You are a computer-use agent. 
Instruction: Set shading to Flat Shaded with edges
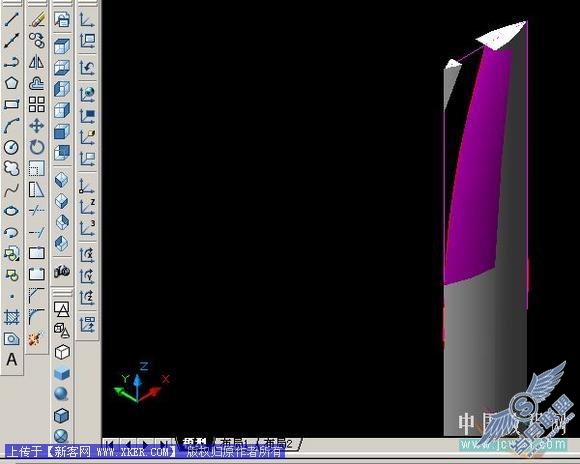coord(62,416)
